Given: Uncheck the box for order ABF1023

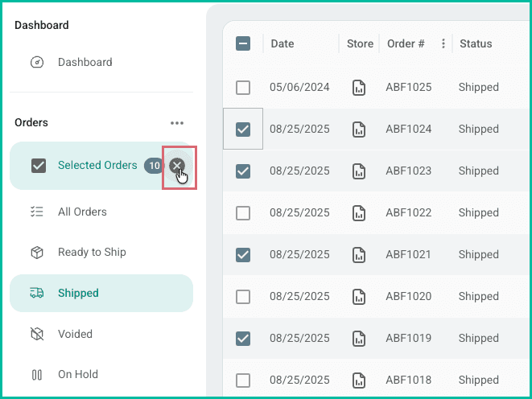Looking at the screenshot, I should pos(243,171).
